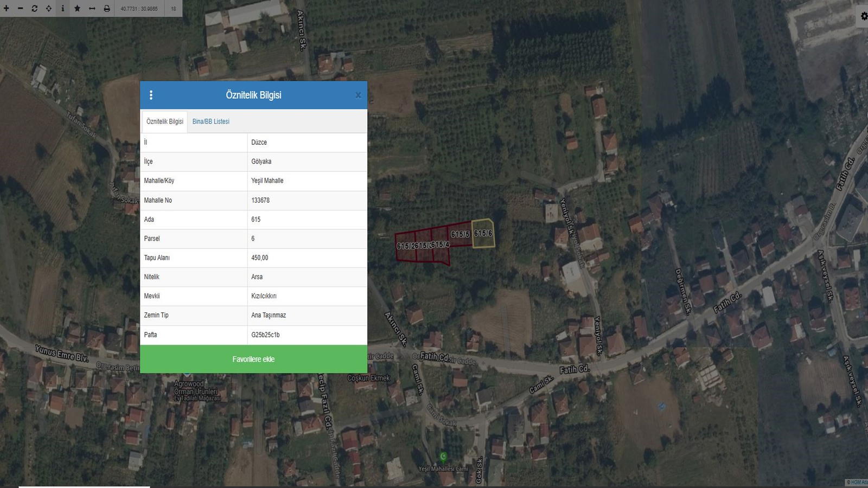Click the coordinate display in toolbar
The width and height of the screenshot is (868, 488).
[139, 9]
